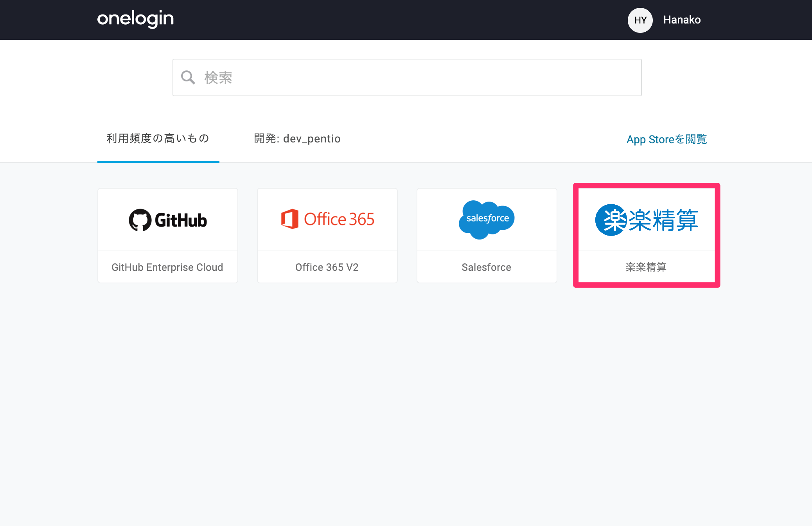812x526 pixels.
Task: Open the Salesforce label
Action: tap(487, 267)
